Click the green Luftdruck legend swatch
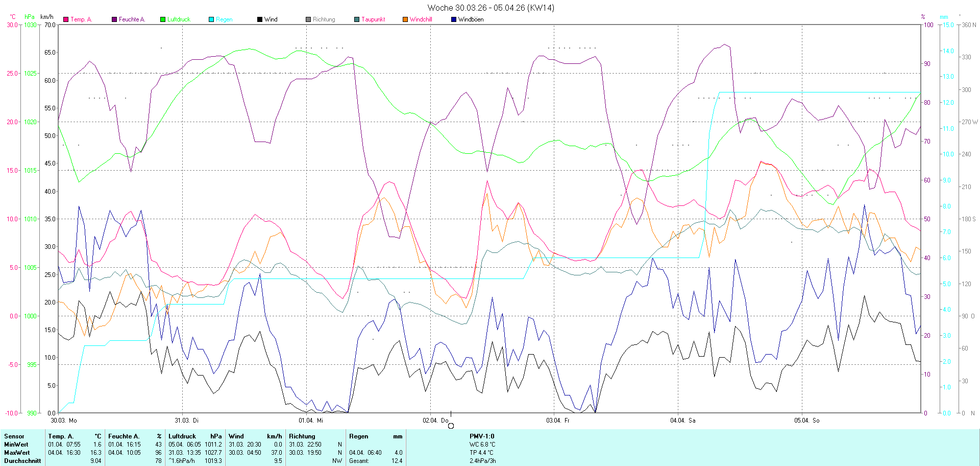 [x=163, y=19]
